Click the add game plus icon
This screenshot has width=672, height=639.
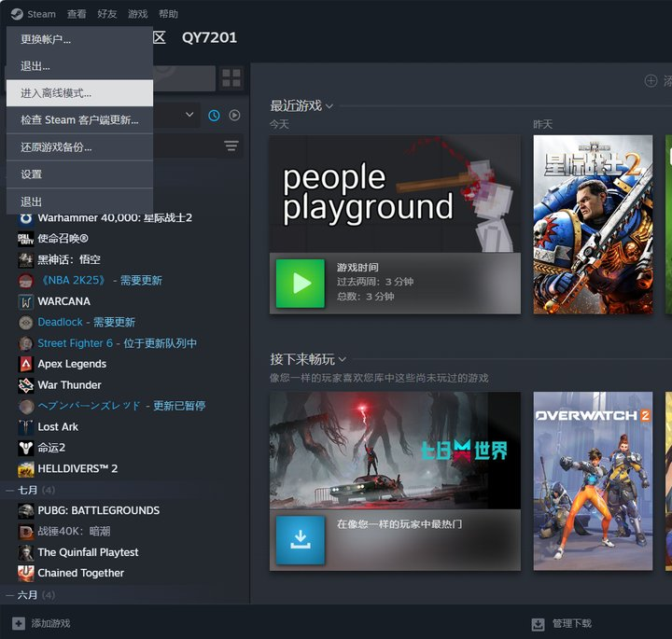click(19, 623)
